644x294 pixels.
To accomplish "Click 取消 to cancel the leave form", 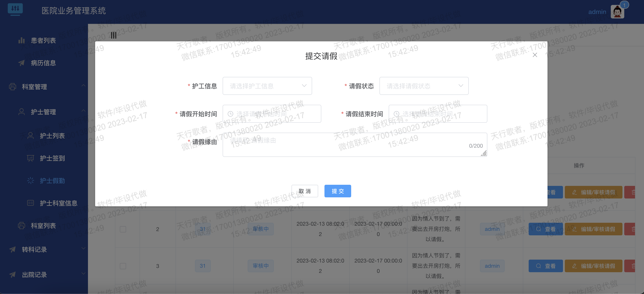I will pos(305,191).
